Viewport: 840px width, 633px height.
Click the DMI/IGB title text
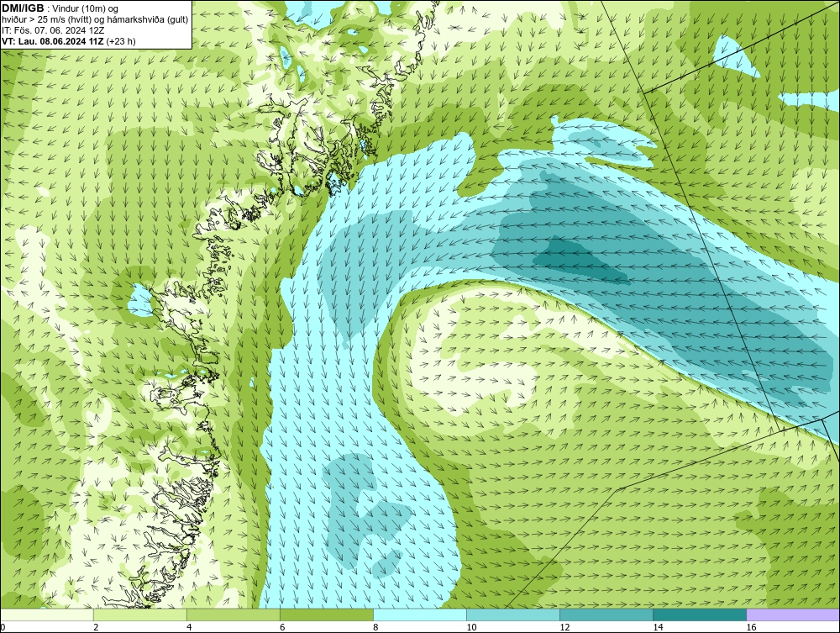click(x=23, y=8)
